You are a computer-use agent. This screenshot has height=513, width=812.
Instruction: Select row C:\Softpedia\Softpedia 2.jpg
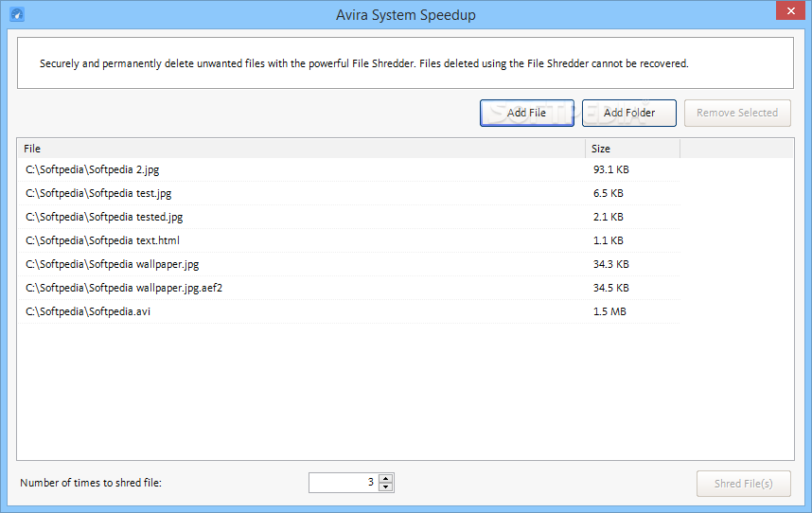coord(349,169)
